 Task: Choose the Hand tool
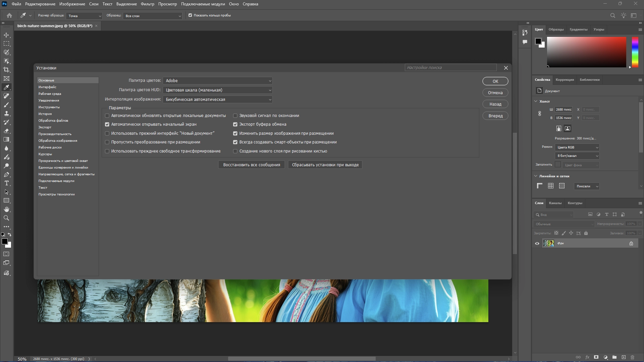pos(6,209)
